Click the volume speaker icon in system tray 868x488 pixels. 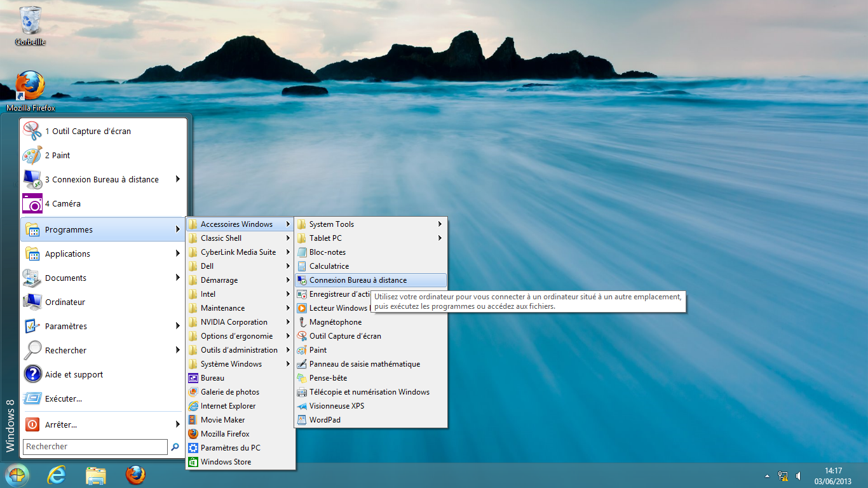(798, 476)
